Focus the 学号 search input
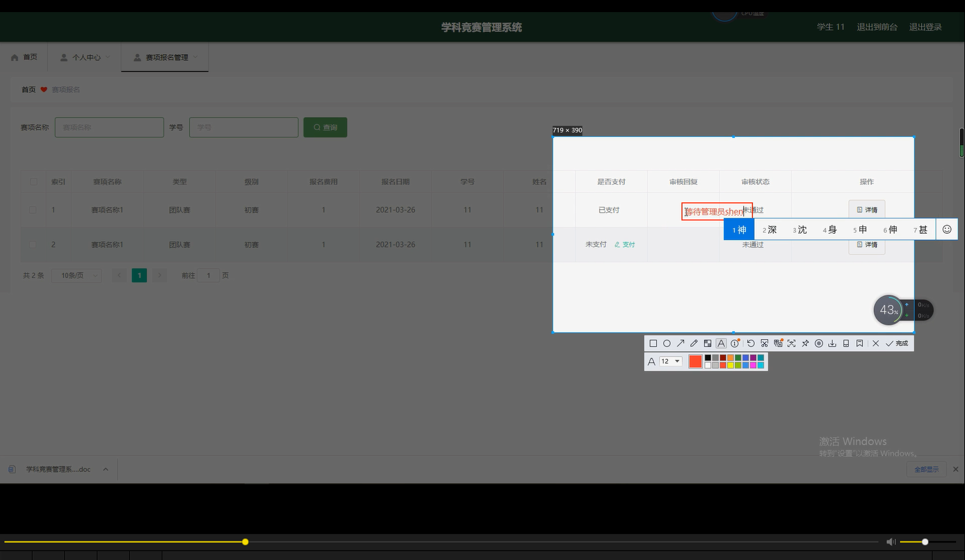The height and width of the screenshot is (560, 965). (244, 127)
